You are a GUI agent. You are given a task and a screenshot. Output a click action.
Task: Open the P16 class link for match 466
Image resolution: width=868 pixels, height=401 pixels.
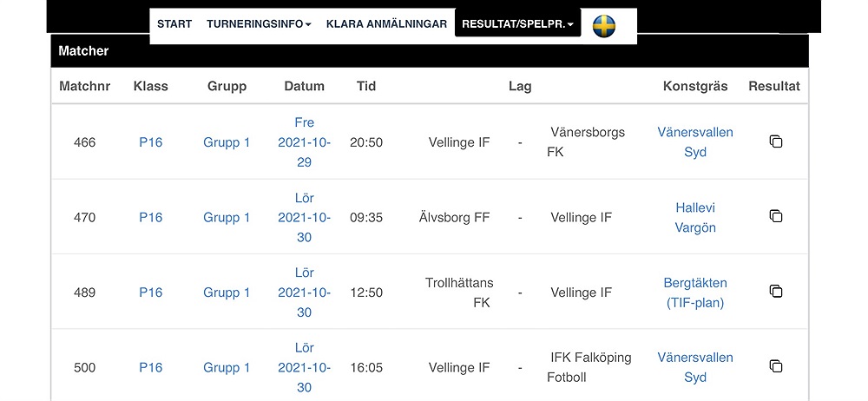[x=150, y=142]
